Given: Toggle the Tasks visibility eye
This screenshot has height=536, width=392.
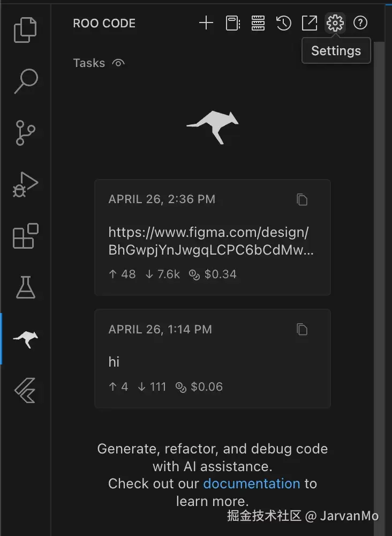Looking at the screenshot, I should coord(117,62).
